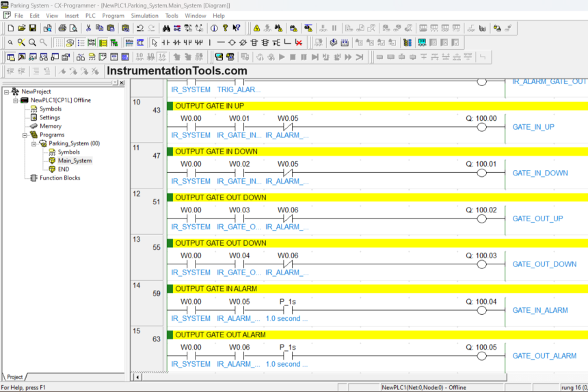This screenshot has width=588, height=392.
Task: Select the New Contact tool
Action: (x=165, y=42)
